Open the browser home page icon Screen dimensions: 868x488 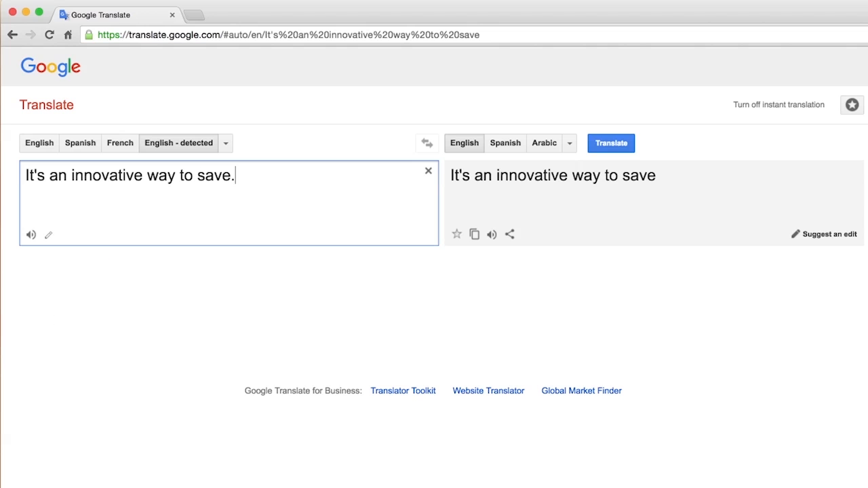click(68, 35)
